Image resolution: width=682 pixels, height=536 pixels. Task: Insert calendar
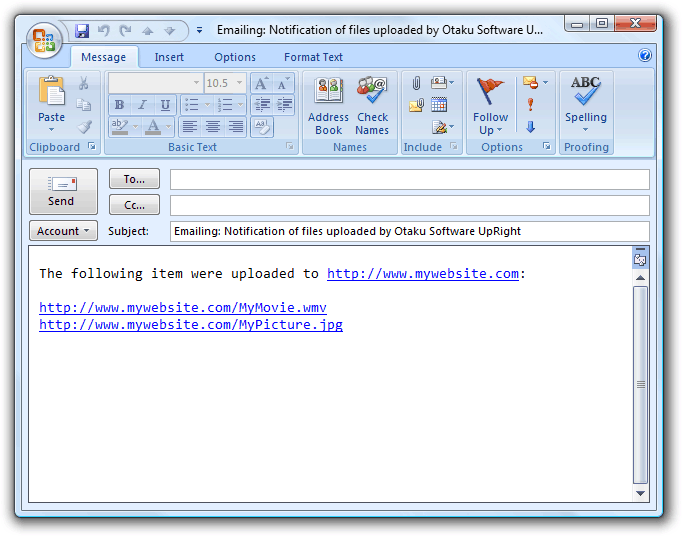[439, 105]
